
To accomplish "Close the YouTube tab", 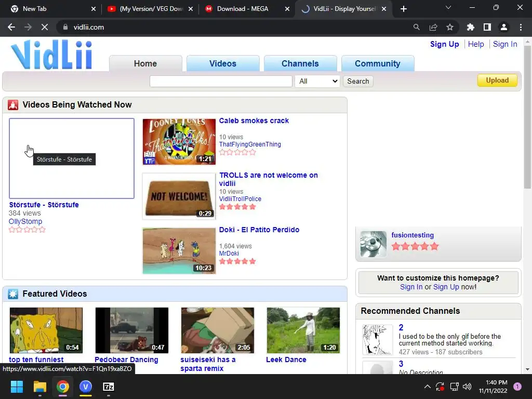I will tap(190, 9).
